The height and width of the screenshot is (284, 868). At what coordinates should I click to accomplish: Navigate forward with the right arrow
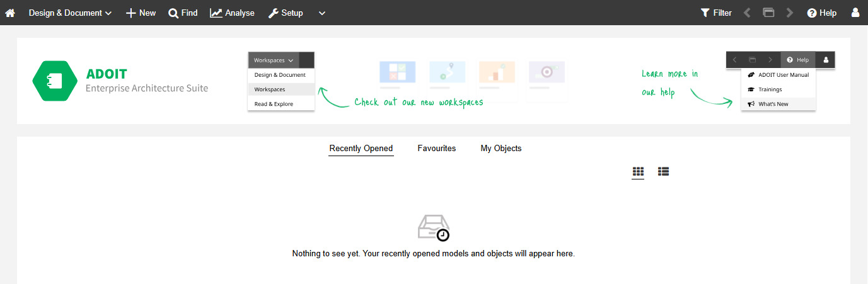[790, 13]
